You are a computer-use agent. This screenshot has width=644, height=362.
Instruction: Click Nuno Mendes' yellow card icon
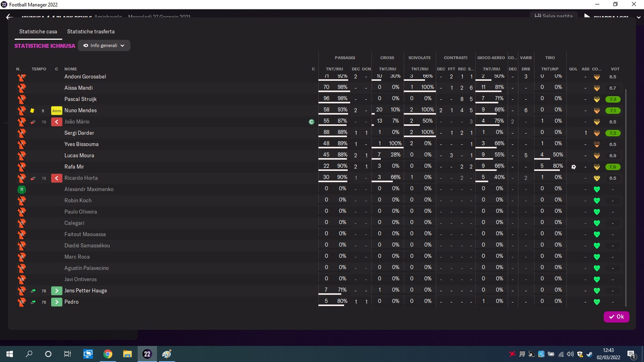click(32, 111)
